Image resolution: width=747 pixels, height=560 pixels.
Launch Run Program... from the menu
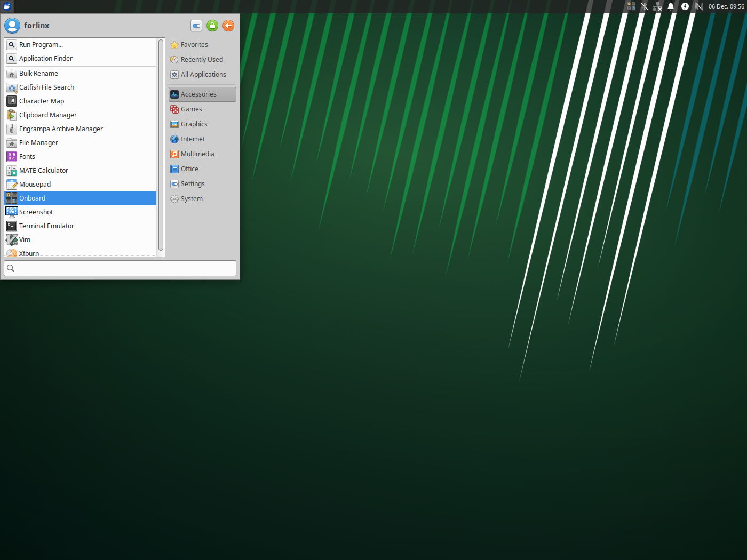tap(81, 45)
